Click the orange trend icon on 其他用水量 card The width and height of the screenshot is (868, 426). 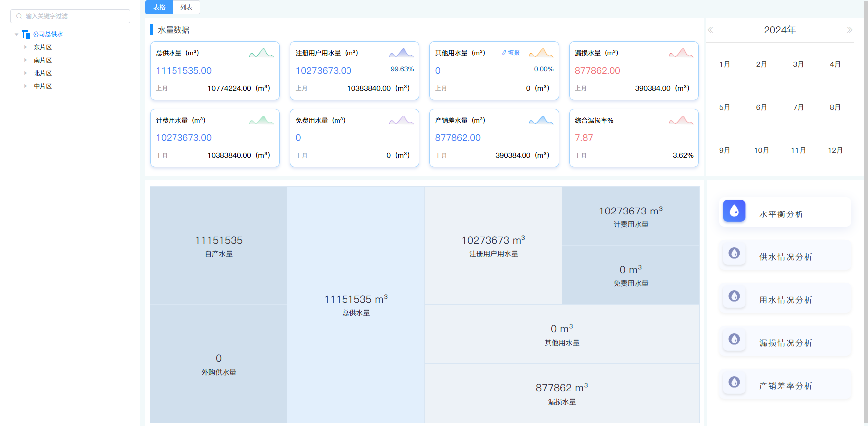541,53
